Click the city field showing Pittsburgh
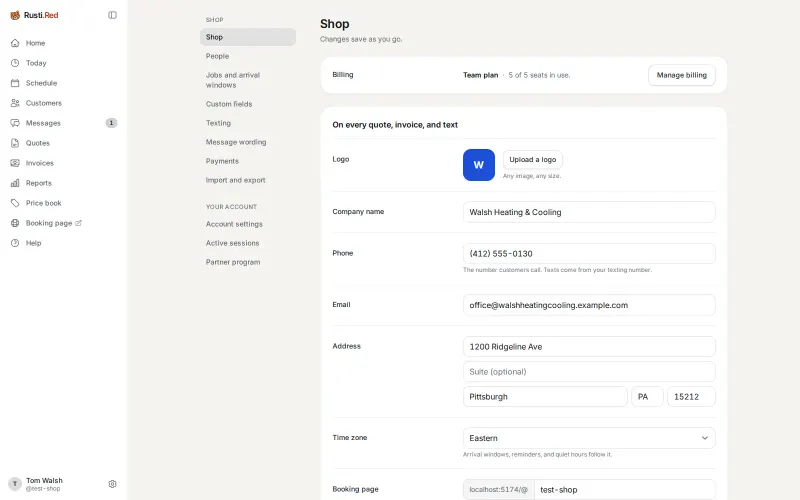Image resolution: width=800 pixels, height=500 pixels. coord(545,396)
